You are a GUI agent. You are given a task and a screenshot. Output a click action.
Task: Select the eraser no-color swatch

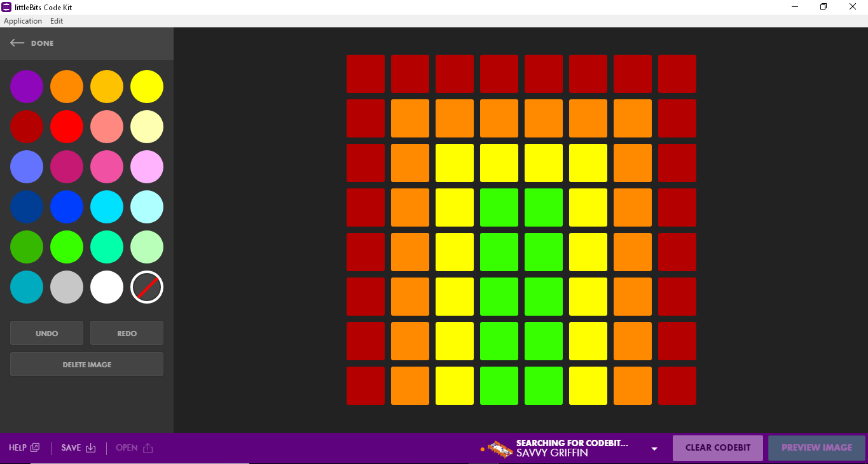[x=147, y=287]
